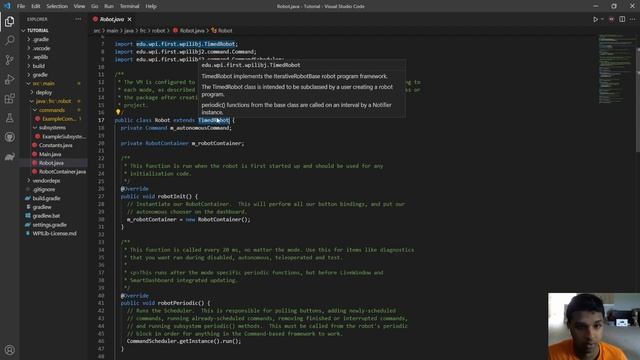Screen dimensions: 640x360
Task: Click the lightbulb code action icon
Action: [118, 112]
